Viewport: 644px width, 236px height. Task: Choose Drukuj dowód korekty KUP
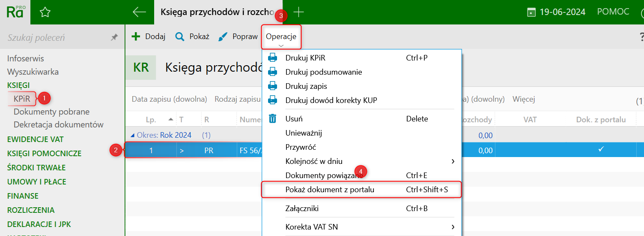pos(361,100)
